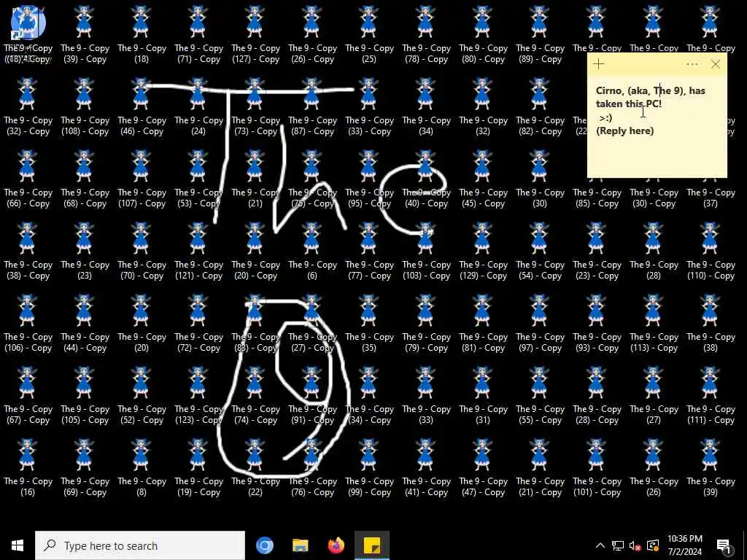Select desktop icon 'The 9 - Copy (127) - Copy'
This screenshot has width=747, height=560.
(x=255, y=36)
